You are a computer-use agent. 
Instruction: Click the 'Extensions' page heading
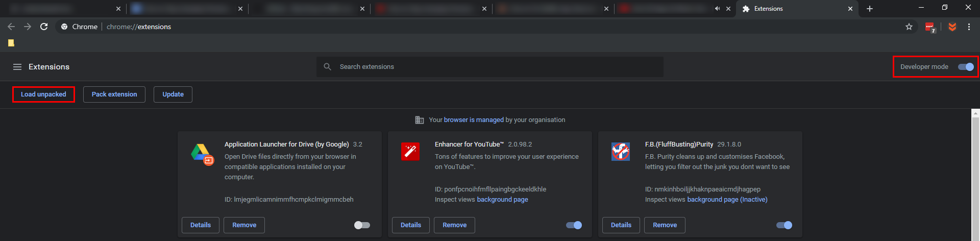(x=49, y=67)
